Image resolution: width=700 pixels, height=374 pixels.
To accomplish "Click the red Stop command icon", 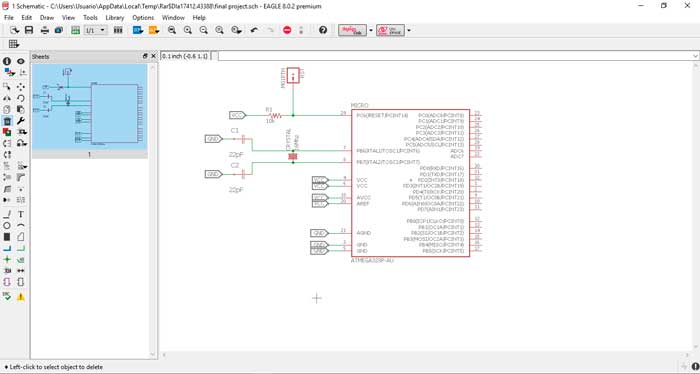I will click(x=287, y=30).
